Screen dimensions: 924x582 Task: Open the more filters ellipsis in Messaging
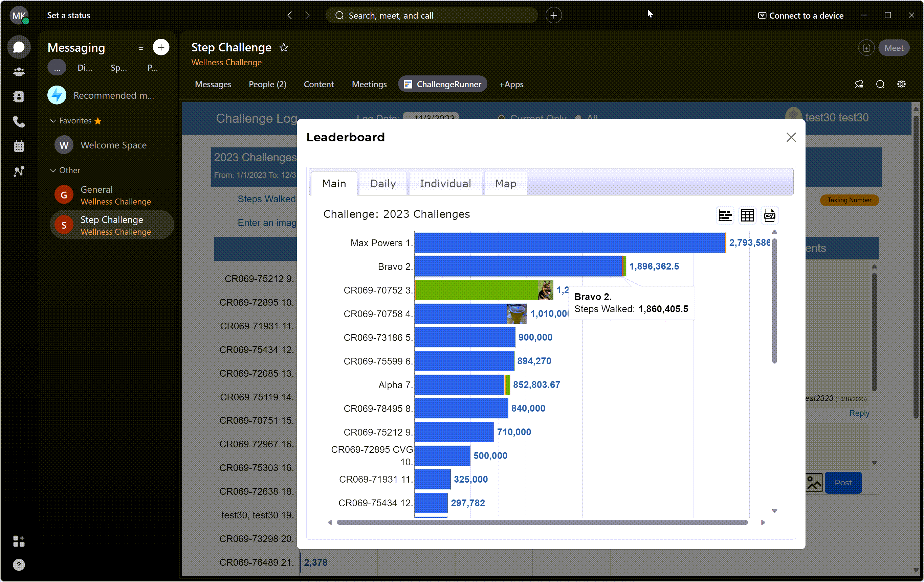(57, 68)
